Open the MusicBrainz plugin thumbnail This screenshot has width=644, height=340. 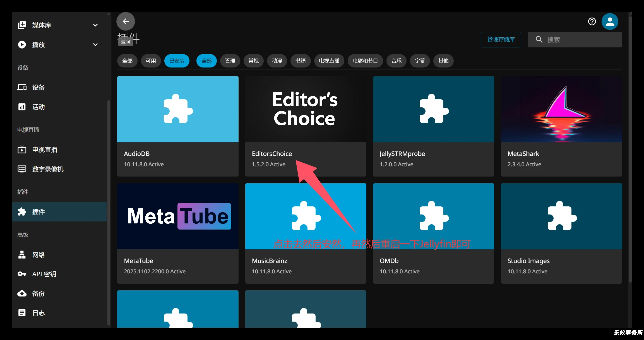coord(306,216)
